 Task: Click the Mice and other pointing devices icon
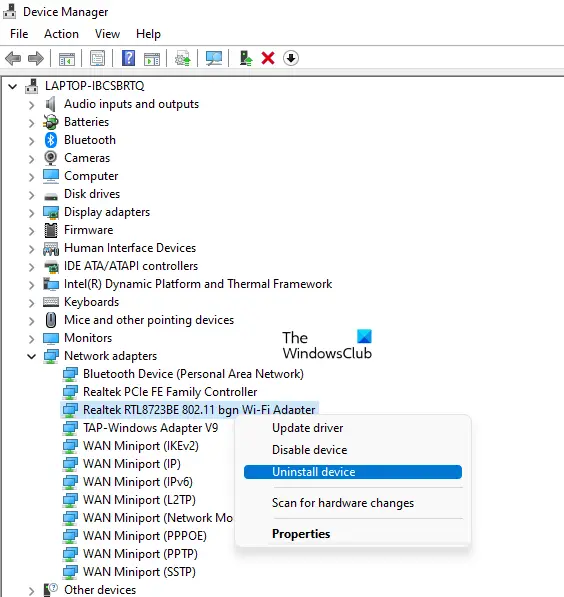[x=51, y=320]
